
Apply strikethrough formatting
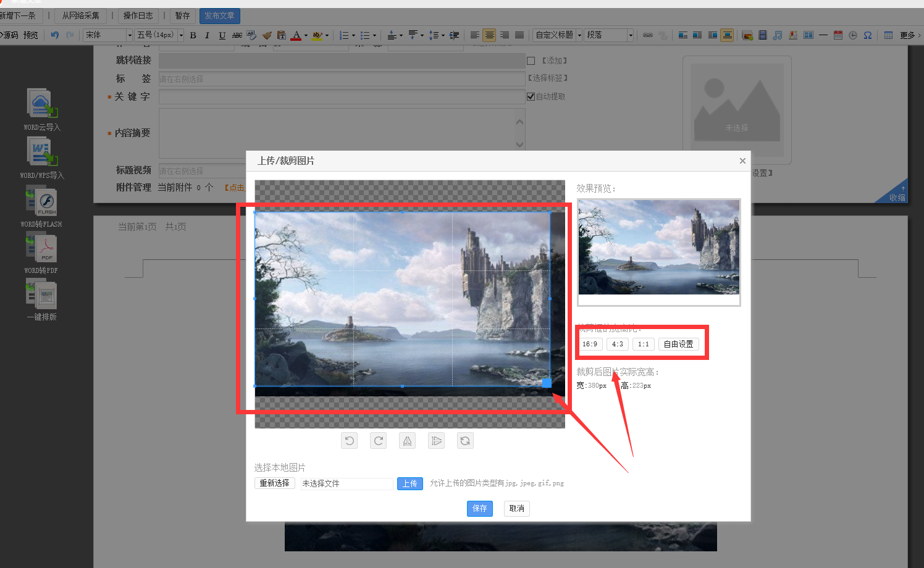(237, 35)
